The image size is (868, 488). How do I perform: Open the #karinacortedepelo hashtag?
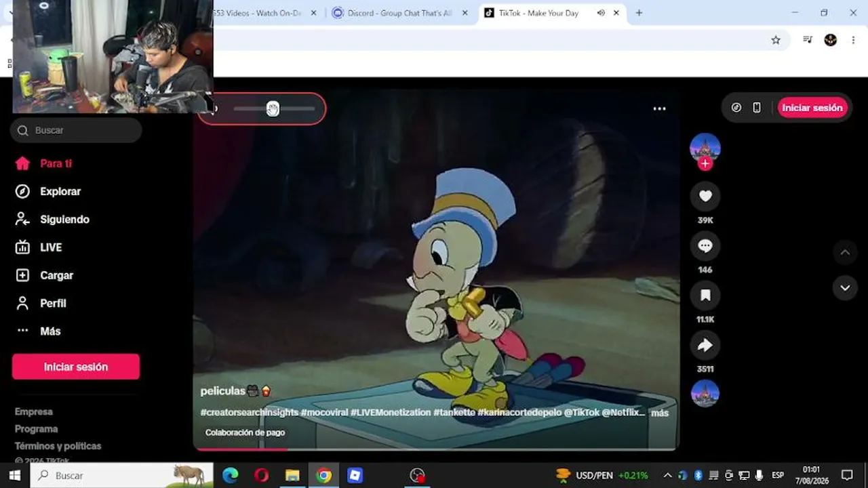(519, 412)
